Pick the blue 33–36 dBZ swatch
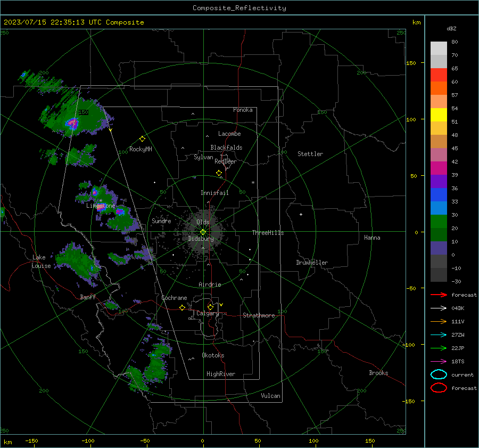This screenshot has height=448, width=479. point(439,195)
